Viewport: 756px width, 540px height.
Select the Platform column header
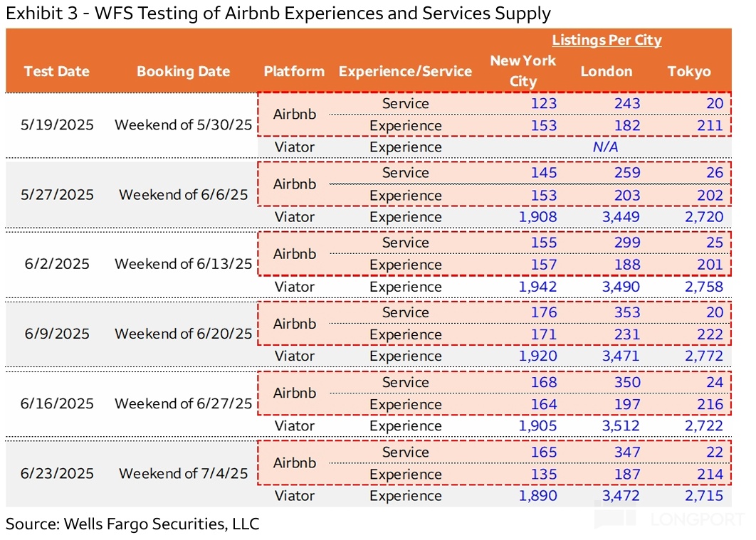(294, 71)
